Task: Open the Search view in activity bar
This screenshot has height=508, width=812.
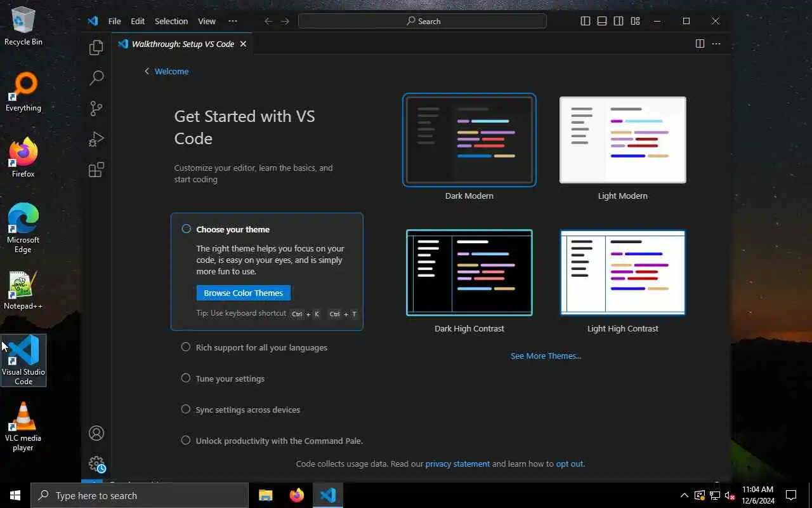Action: coord(96,78)
